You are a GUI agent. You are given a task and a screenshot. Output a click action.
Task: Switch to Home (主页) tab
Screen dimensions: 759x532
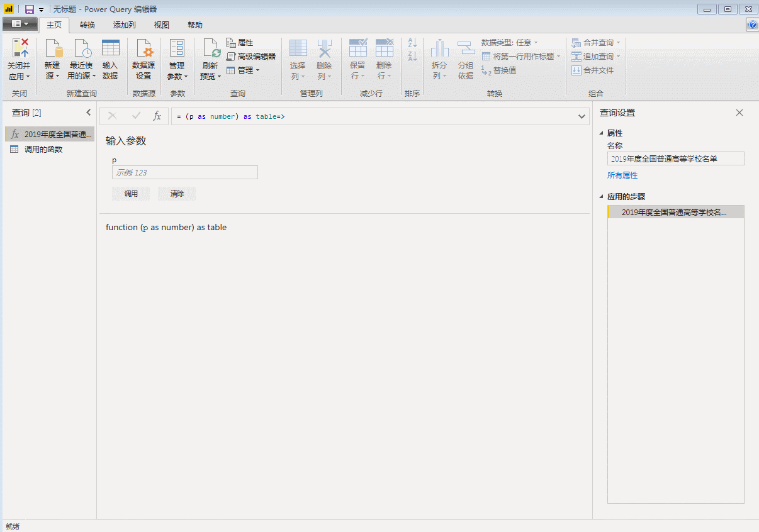coord(54,25)
